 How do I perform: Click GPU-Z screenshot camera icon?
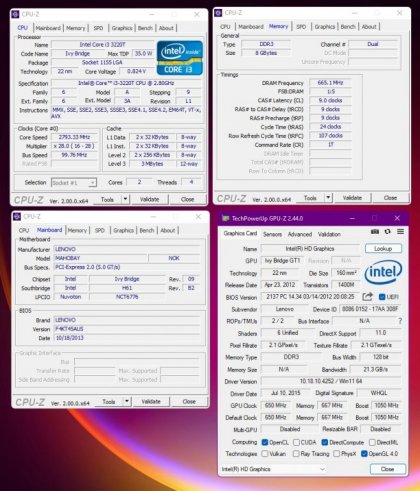pos(375,232)
